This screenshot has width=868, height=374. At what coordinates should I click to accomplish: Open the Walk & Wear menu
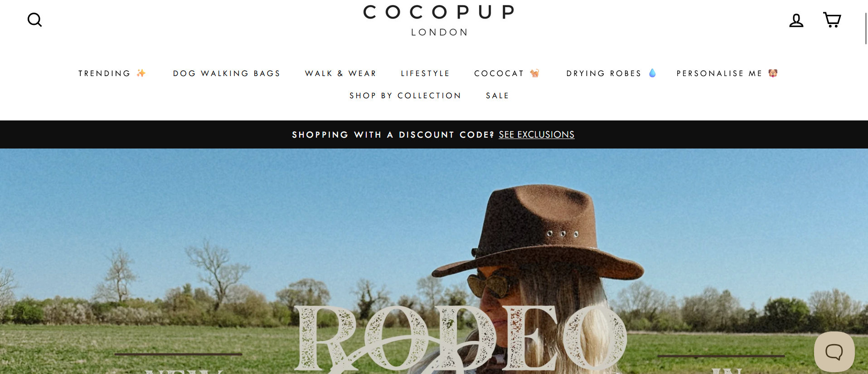click(x=341, y=73)
